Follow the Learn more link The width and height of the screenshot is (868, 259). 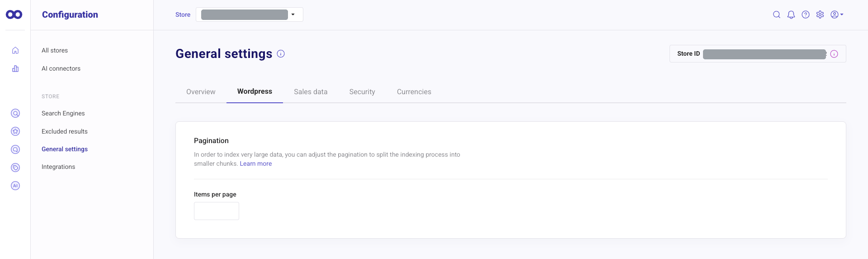[x=256, y=163]
